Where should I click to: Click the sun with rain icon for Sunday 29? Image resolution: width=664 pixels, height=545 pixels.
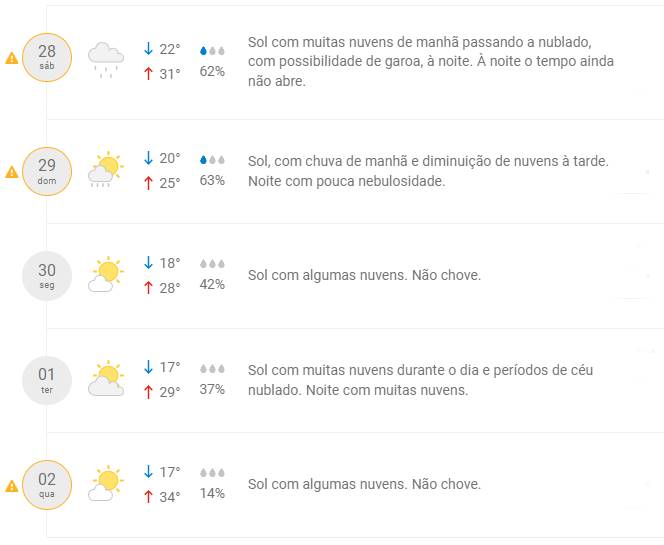click(x=106, y=170)
